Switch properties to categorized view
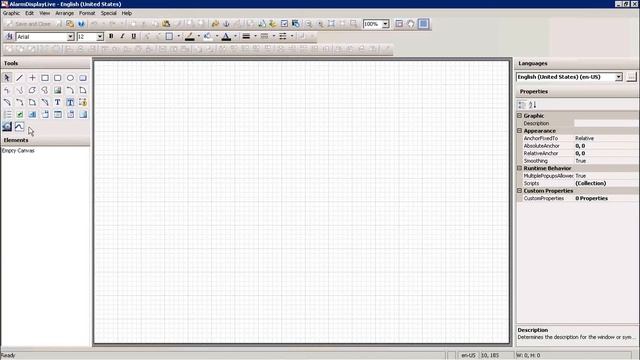640x360 pixels. [x=522, y=105]
